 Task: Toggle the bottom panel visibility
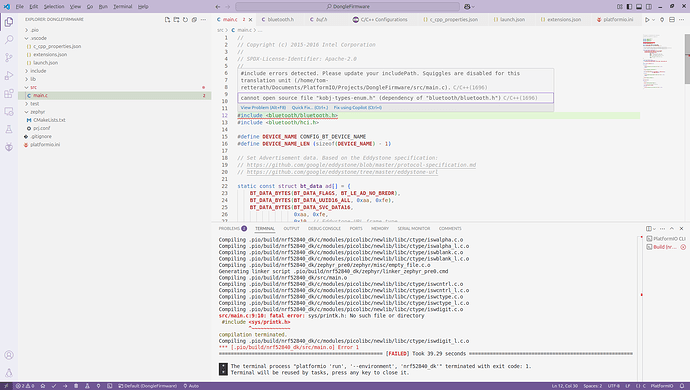639,7
